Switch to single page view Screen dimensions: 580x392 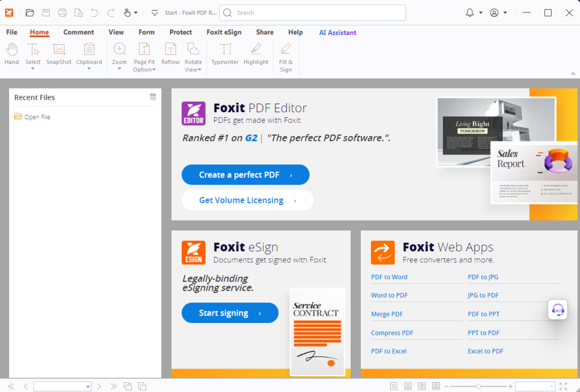pos(394,386)
